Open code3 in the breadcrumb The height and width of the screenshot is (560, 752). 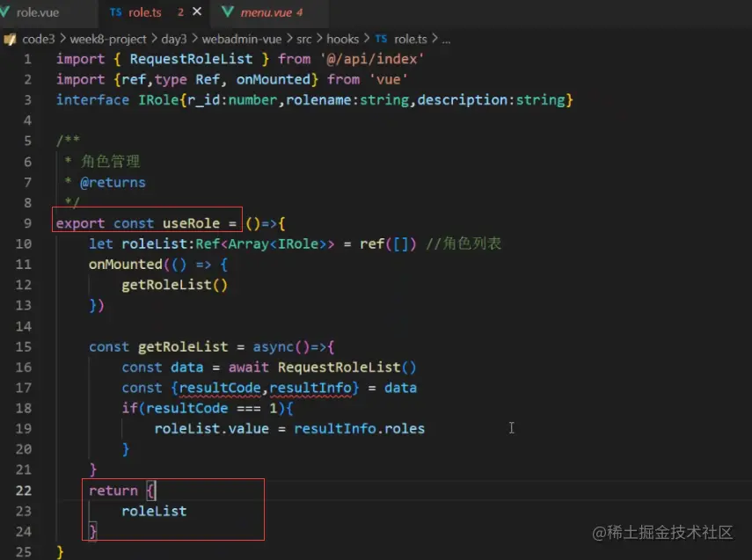(x=39, y=39)
